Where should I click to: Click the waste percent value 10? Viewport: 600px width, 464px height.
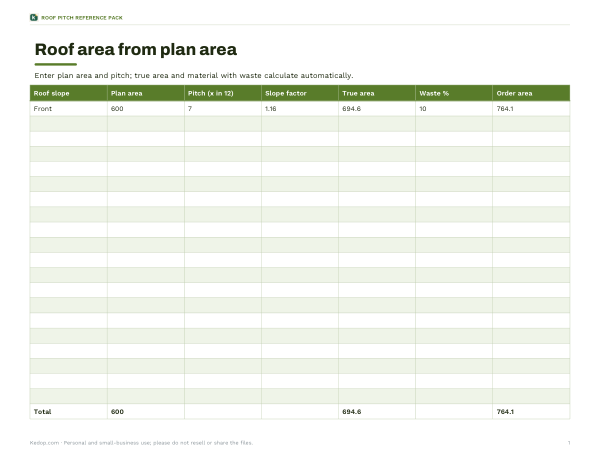pos(423,109)
